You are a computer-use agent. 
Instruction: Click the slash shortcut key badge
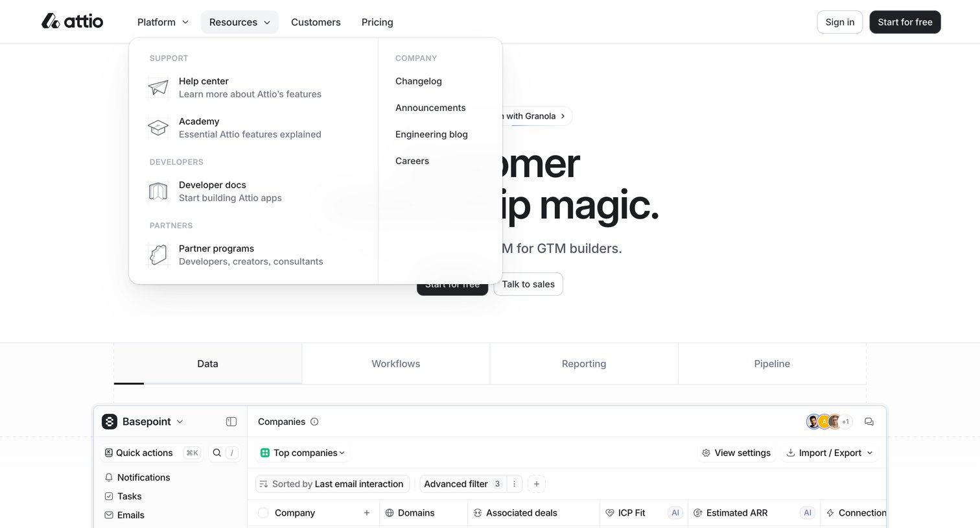tap(232, 453)
